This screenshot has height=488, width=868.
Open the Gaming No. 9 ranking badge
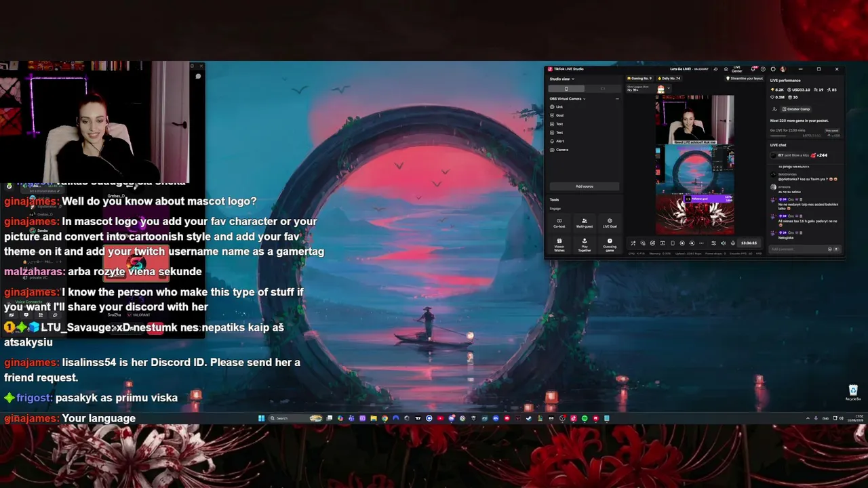coord(639,79)
